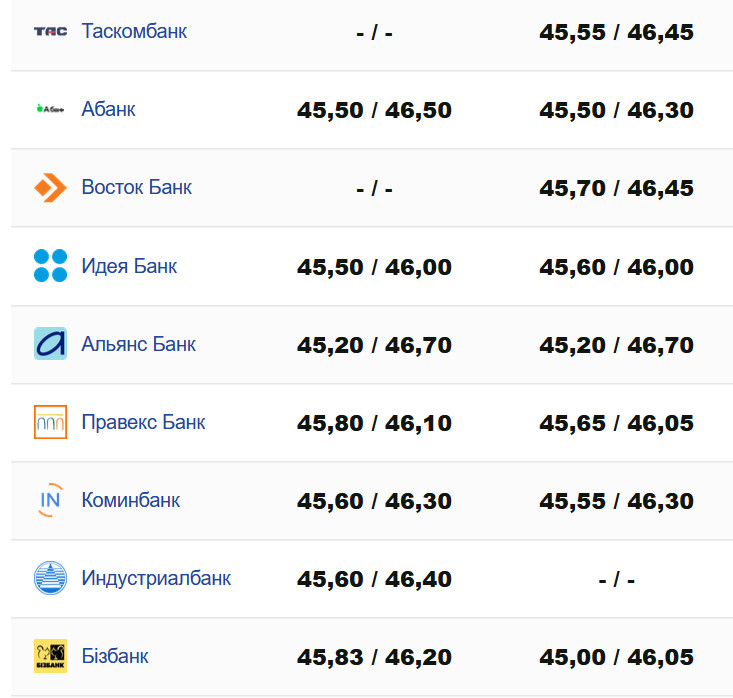733x698 pixels.
Task: Click the Таскомбанк TAC logo icon
Action: pos(50,31)
